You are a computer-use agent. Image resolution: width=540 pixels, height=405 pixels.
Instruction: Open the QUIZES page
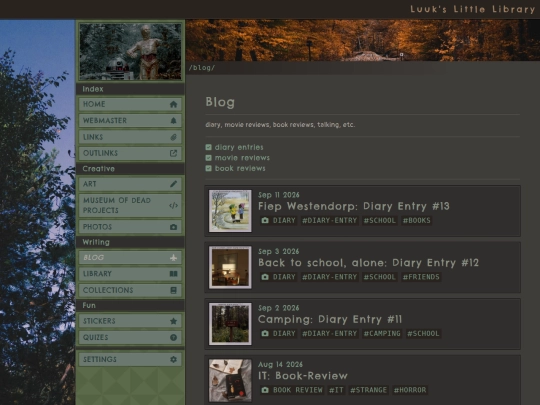click(x=130, y=338)
